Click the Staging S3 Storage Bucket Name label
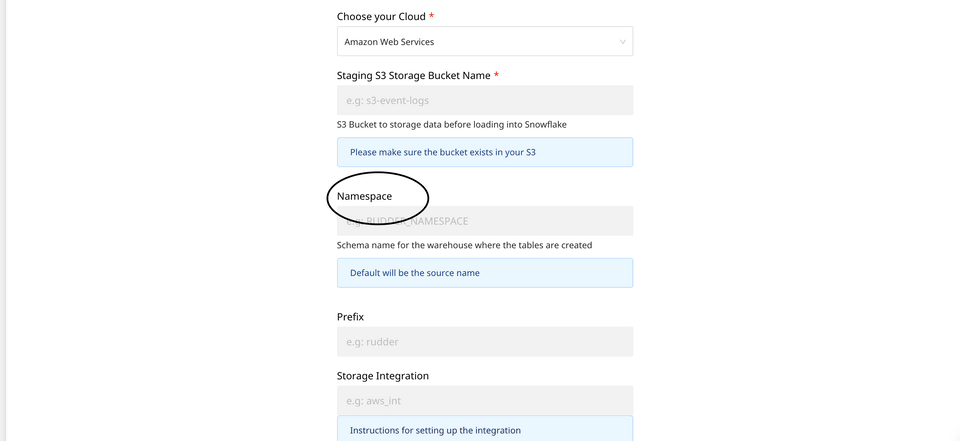 412,76
